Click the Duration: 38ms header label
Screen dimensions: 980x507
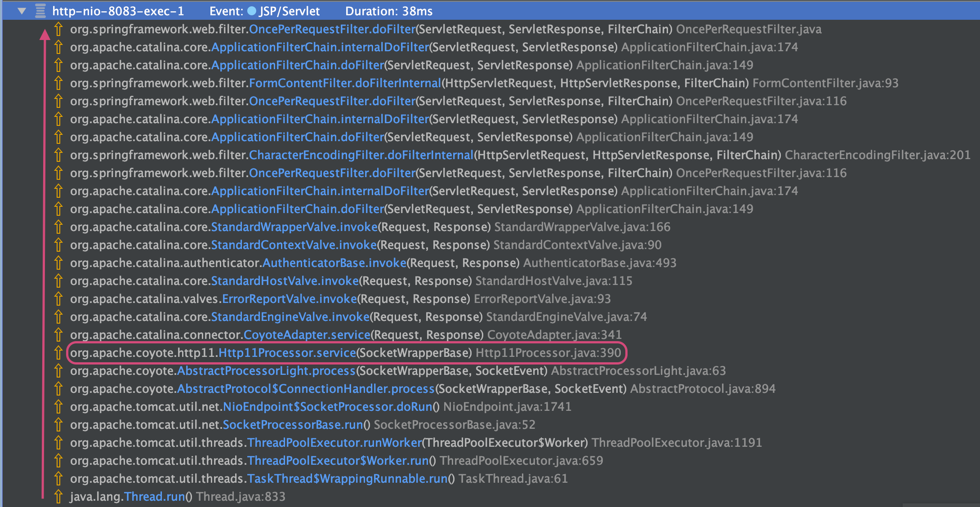[x=388, y=11]
